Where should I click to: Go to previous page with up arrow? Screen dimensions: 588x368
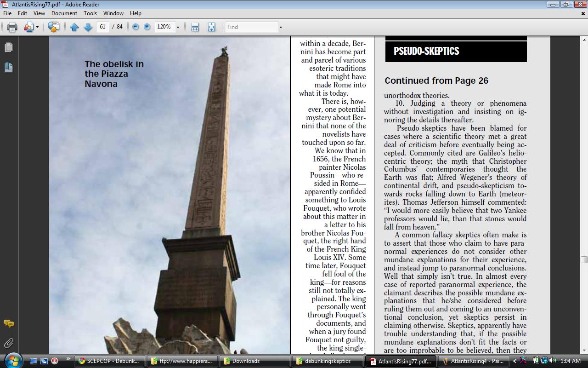coord(74,27)
